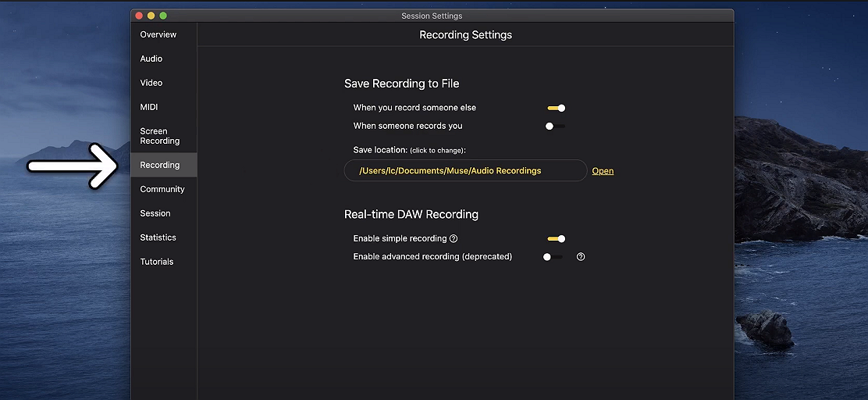Image resolution: width=868 pixels, height=400 pixels.
Task: Click the help icon beside Enable simple recording
Action: [454, 239]
